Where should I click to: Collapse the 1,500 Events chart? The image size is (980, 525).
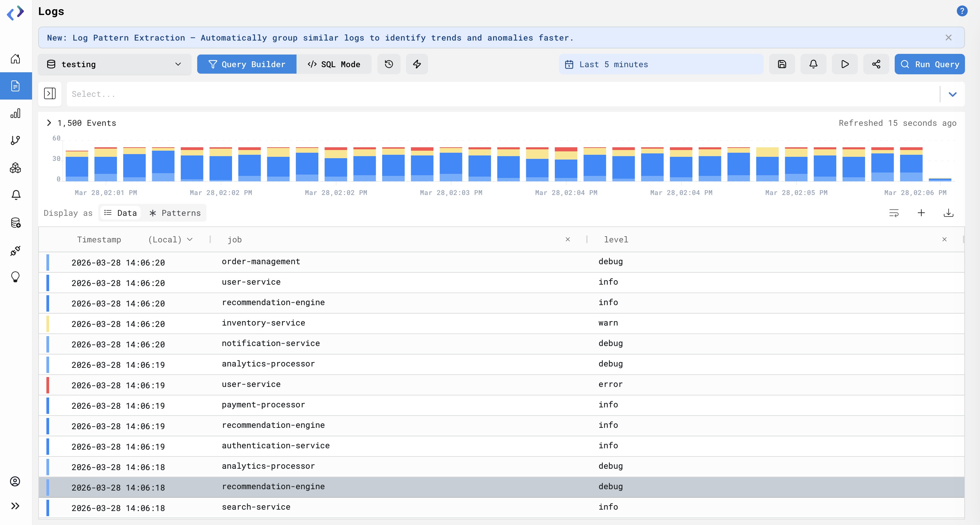pos(49,122)
